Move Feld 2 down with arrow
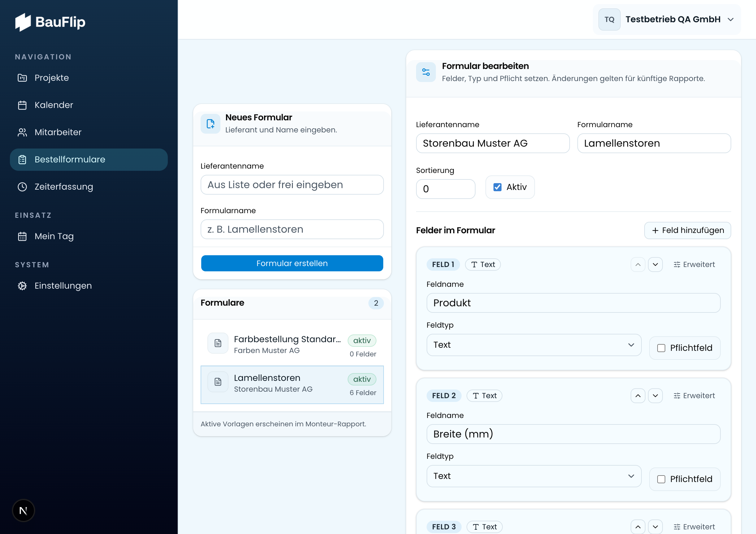This screenshot has height=534, width=756. (x=655, y=395)
